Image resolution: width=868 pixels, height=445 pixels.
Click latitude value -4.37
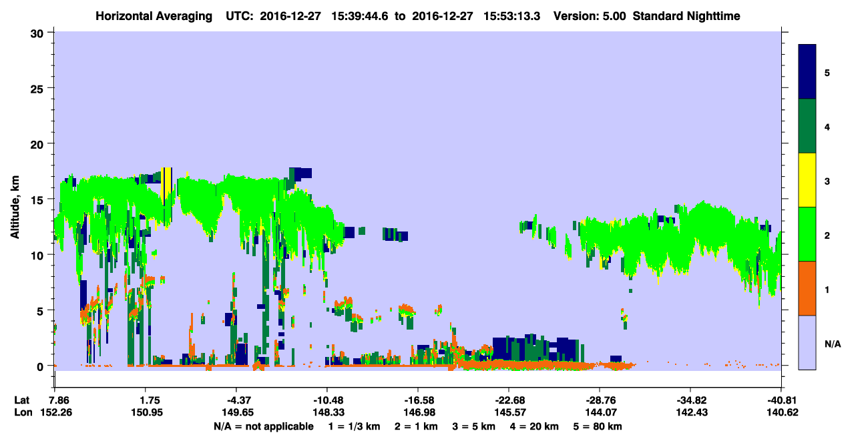click(x=236, y=401)
